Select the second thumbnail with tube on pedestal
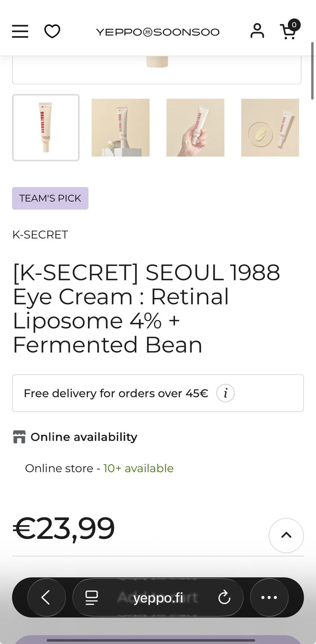 [121, 128]
